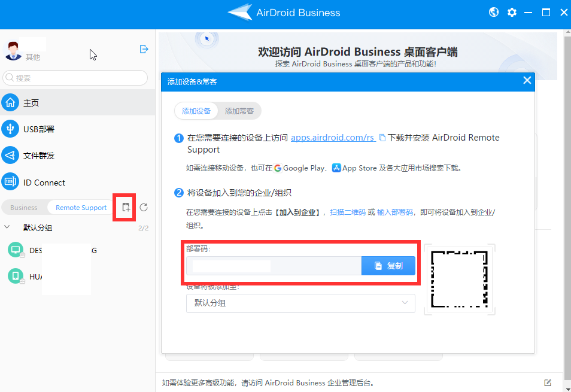Click the home icon in sidebar
Image resolution: width=571 pixels, height=392 pixels.
point(10,103)
